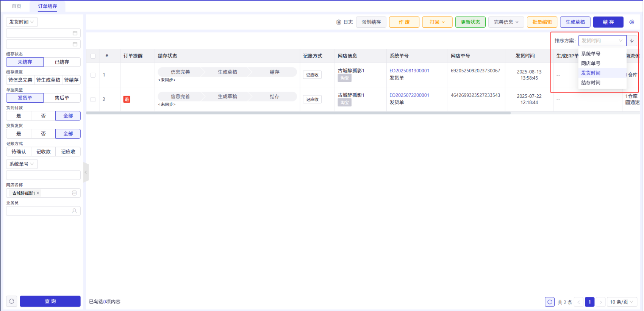Viewport: 644px width, 311px height.
Task: Click the system order number input field
Action: click(43, 175)
